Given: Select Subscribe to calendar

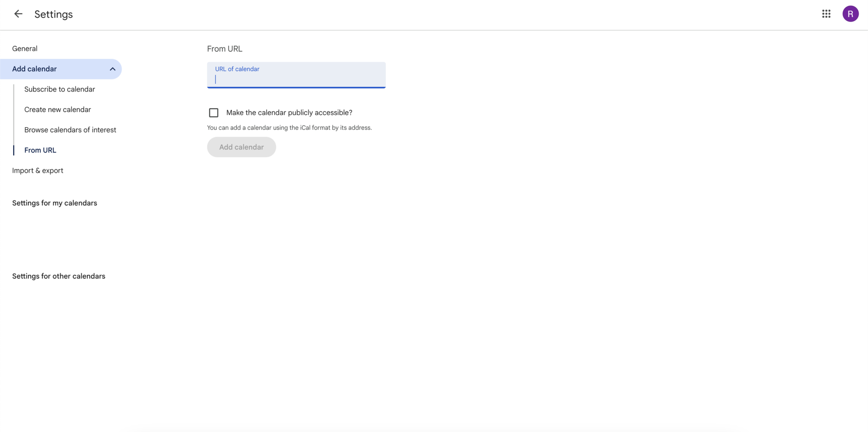Looking at the screenshot, I should [x=59, y=89].
